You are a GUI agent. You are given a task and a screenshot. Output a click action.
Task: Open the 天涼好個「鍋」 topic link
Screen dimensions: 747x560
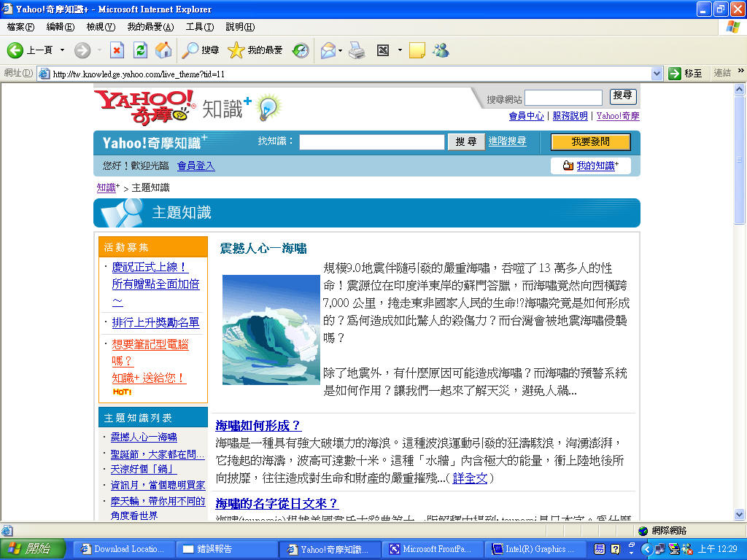click(x=144, y=469)
